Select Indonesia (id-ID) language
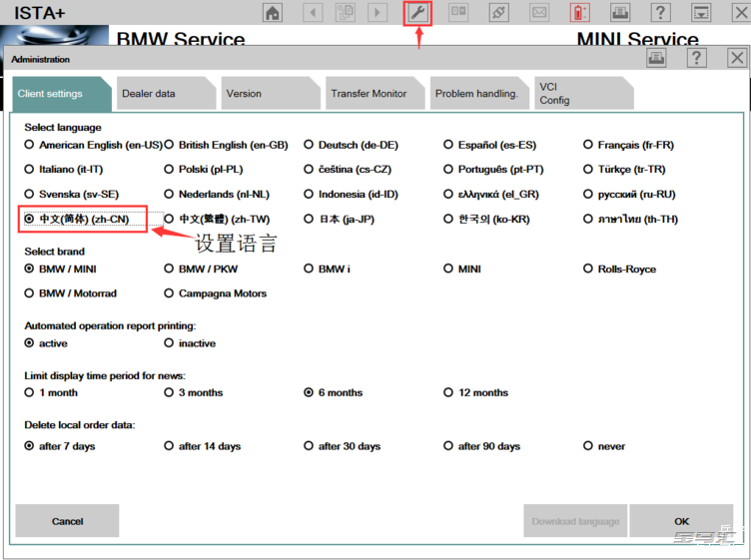 click(352, 195)
